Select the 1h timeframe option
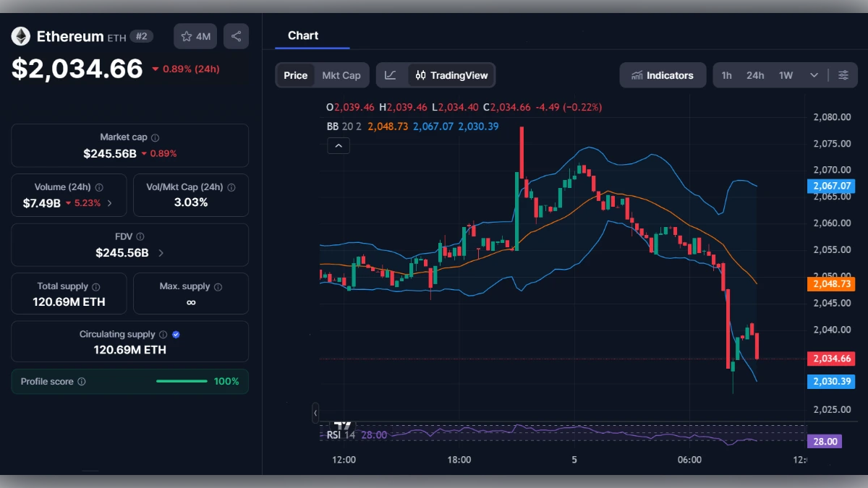 [726, 74]
